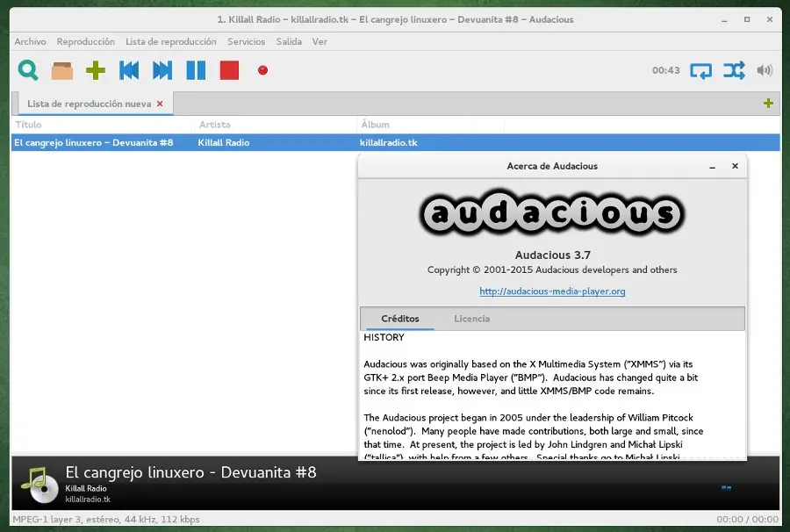The width and height of the screenshot is (790, 532).
Task: Close the 'Acerca de Audacious' dialog
Action: (735, 166)
